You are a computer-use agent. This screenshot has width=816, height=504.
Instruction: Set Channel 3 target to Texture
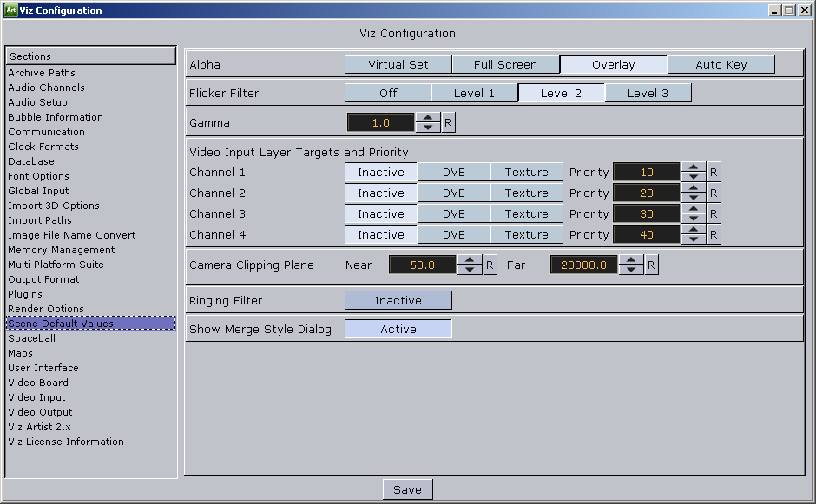[x=526, y=213]
